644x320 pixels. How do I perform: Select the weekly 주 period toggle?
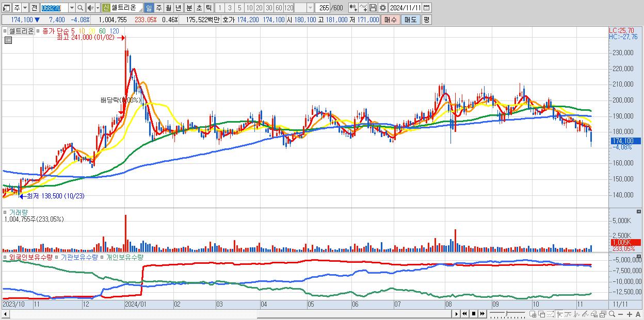tap(158, 8)
